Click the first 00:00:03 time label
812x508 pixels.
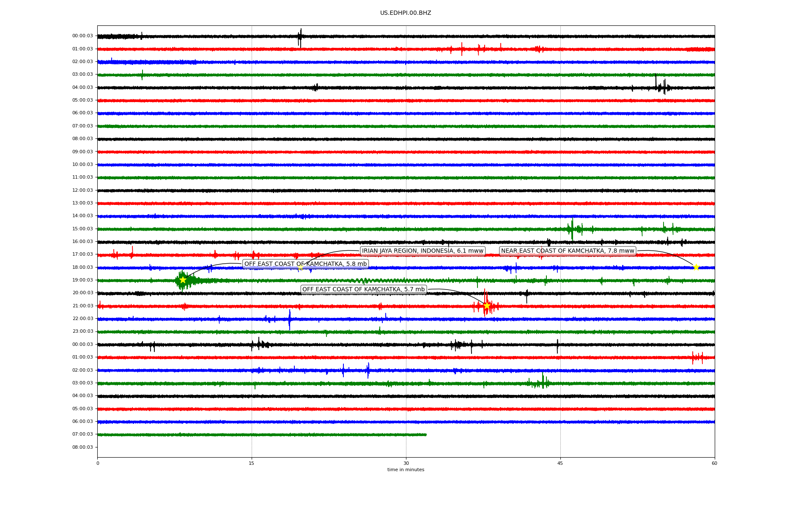82,36
